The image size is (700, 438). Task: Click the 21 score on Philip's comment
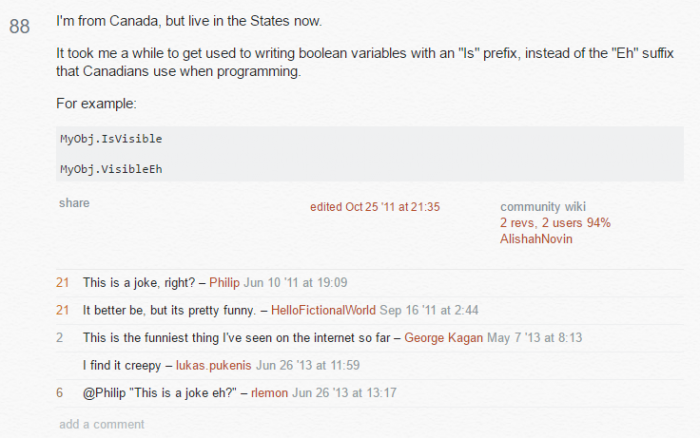pos(62,283)
